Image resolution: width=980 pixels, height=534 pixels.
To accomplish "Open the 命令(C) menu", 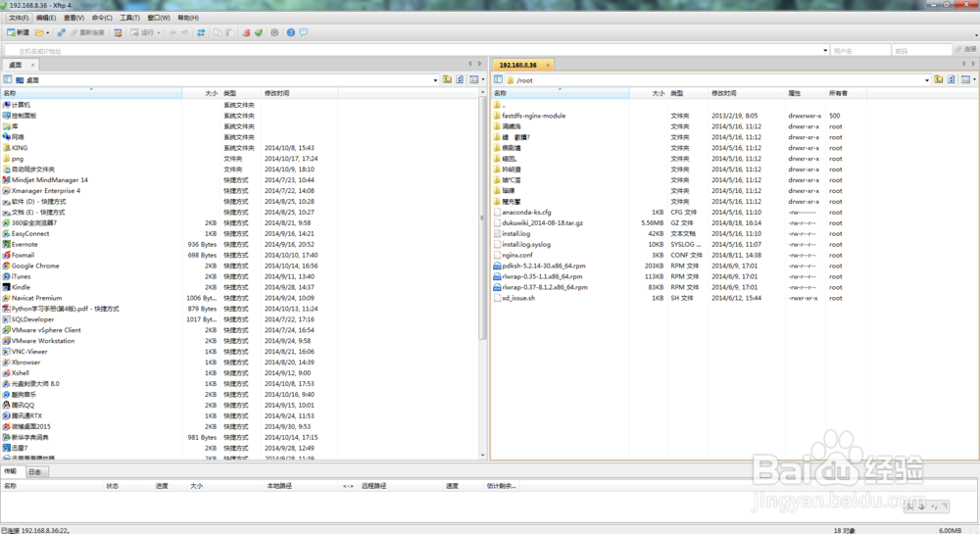I will click(102, 18).
